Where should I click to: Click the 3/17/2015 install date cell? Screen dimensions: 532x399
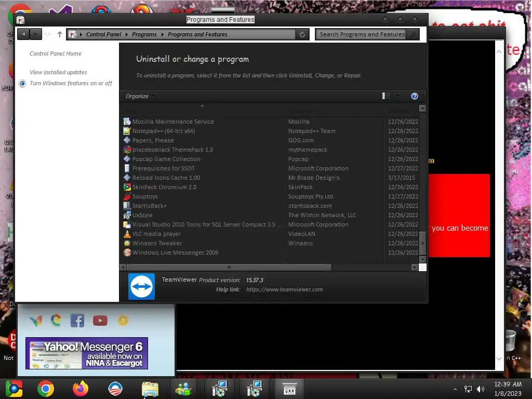[402, 178]
